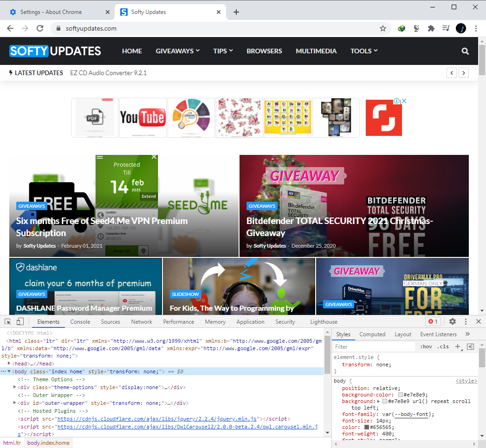Switch to the Network tab
Image resolution: width=486 pixels, height=448 pixels.
pyautogui.click(x=142, y=322)
